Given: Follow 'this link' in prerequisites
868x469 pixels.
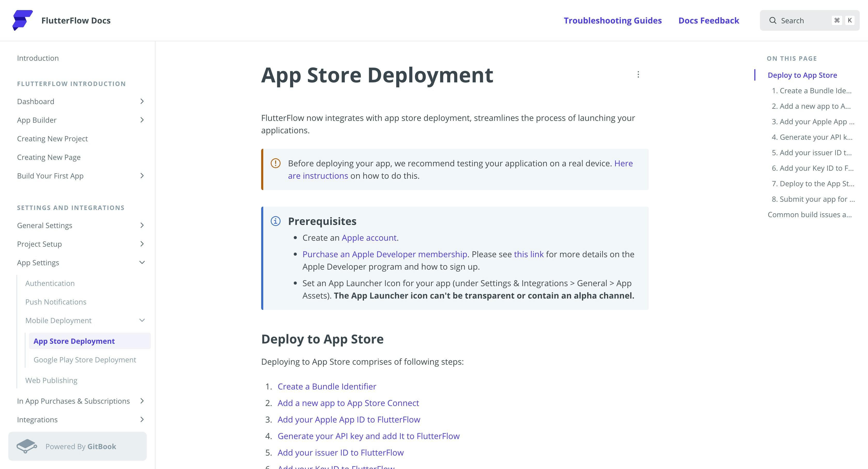Looking at the screenshot, I should tap(529, 254).
